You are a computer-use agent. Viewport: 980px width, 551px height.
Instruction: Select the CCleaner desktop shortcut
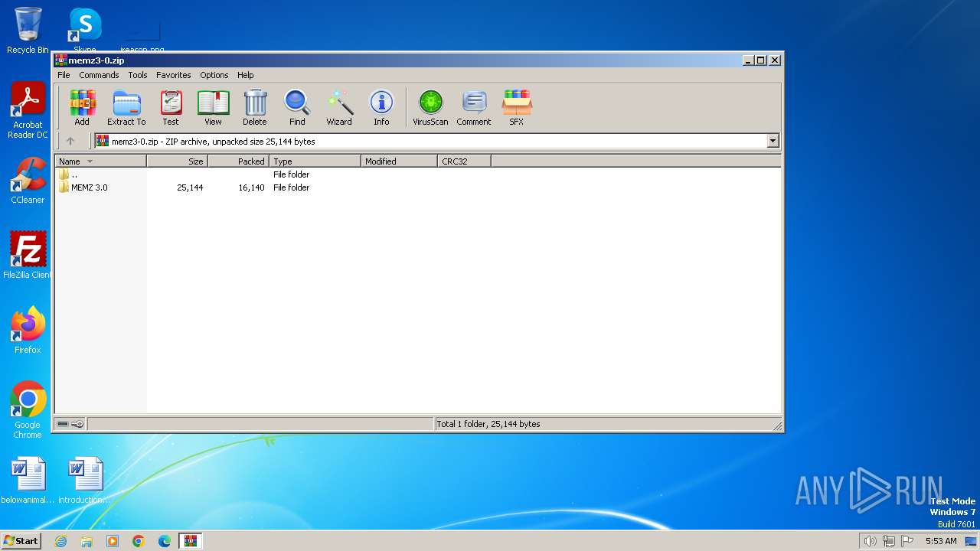(x=28, y=181)
